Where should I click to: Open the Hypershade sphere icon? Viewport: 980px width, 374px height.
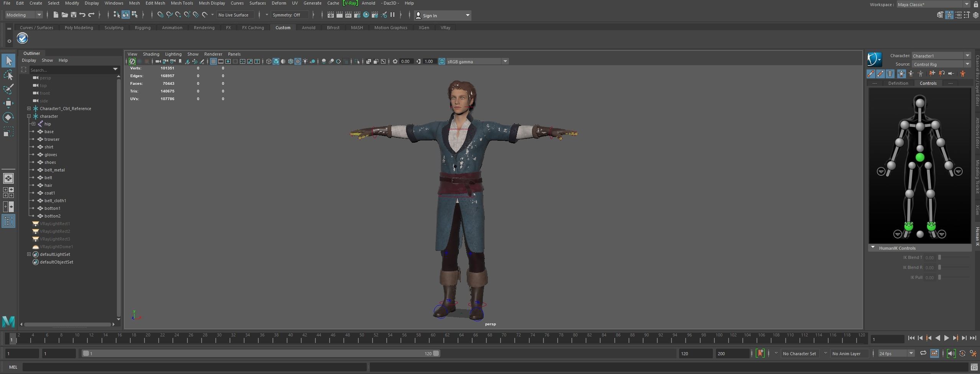(x=366, y=15)
